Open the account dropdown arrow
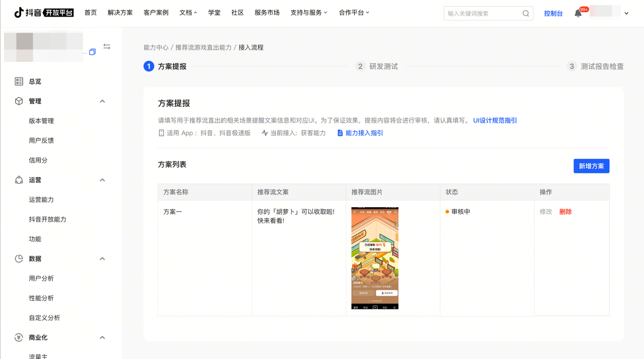This screenshot has width=644, height=359. (x=626, y=14)
